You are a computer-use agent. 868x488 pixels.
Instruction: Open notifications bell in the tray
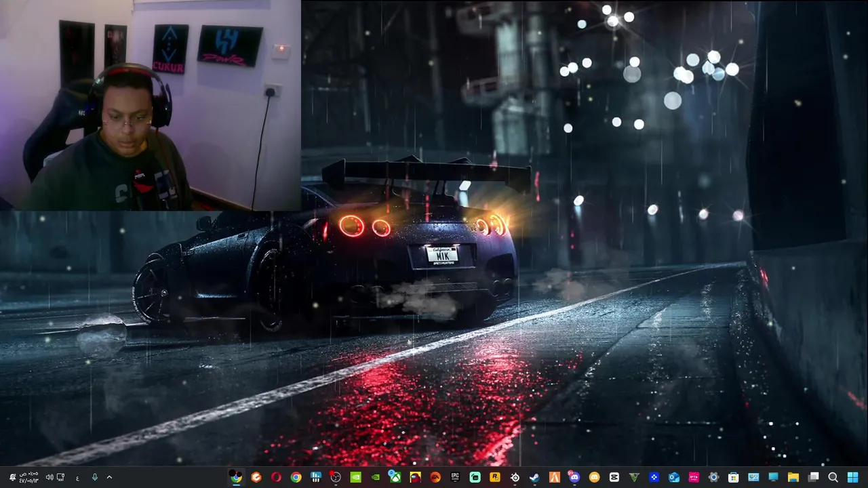tap(12, 477)
